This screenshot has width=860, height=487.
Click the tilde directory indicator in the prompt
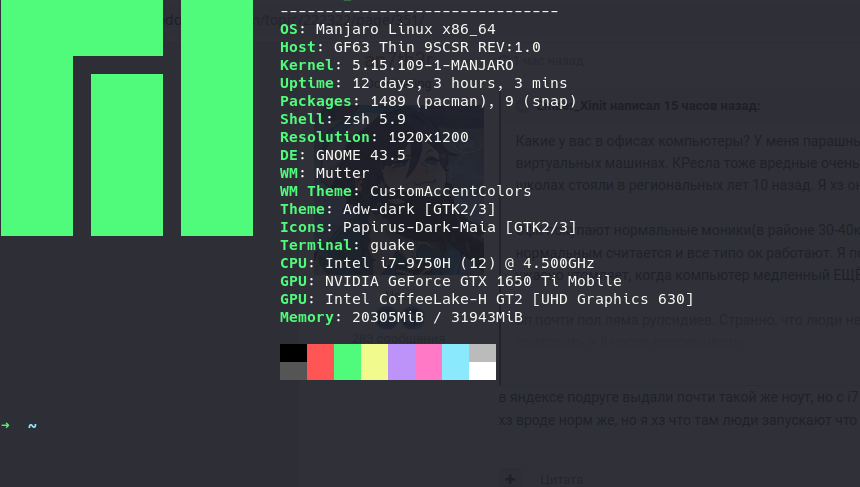pyautogui.click(x=32, y=426)
